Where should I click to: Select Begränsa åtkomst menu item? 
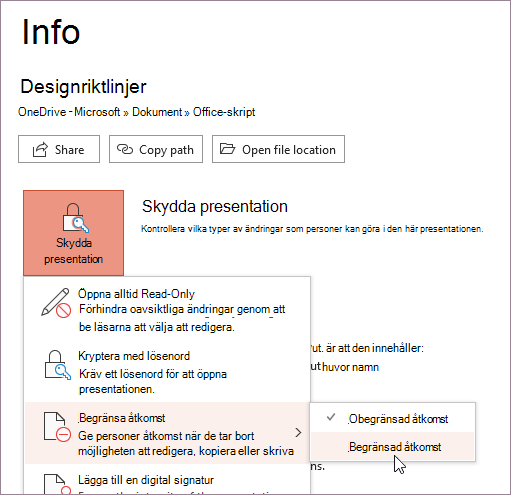tap(168, 433)
